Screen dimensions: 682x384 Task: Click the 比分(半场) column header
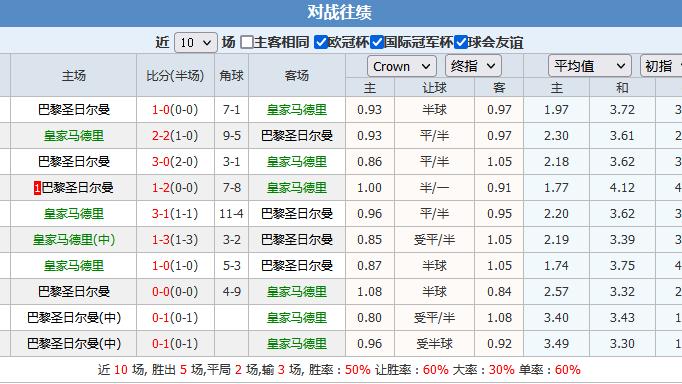pyautogui.click(x=175, y=76)
